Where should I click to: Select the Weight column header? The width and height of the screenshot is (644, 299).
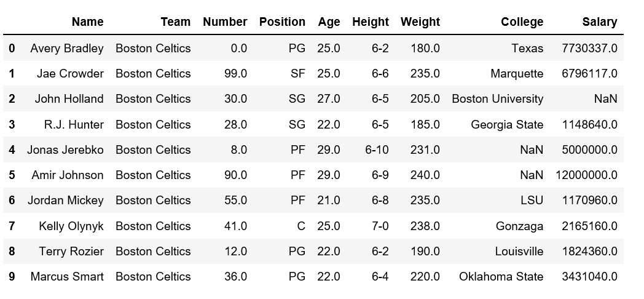(x=420, y=22)
